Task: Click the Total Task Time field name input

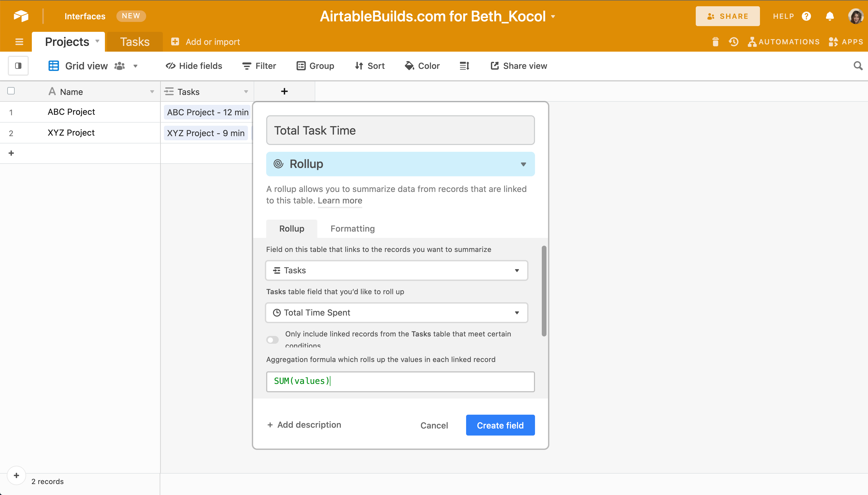Action: [400, 130]
